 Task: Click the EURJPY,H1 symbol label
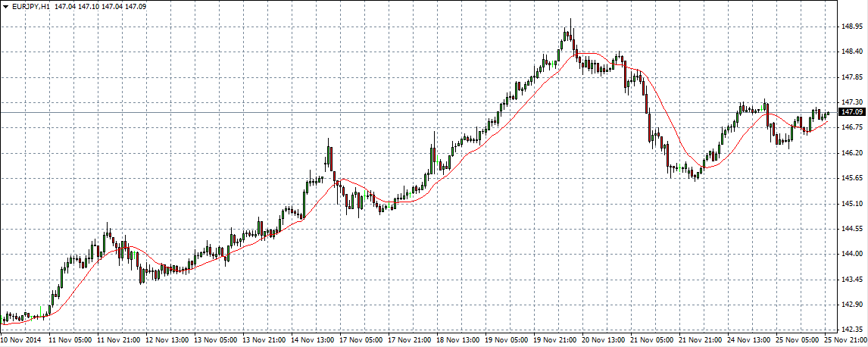coord(30,6)
